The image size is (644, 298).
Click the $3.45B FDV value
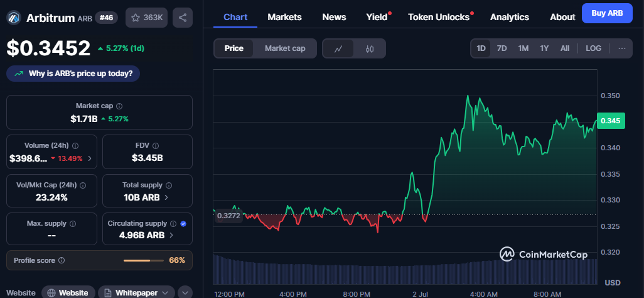click(x=147, y=158)
